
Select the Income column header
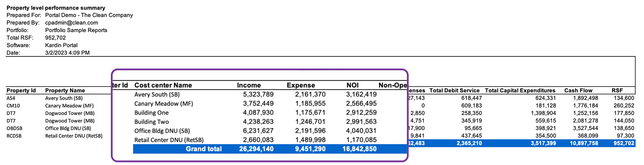tap(249, 85)
